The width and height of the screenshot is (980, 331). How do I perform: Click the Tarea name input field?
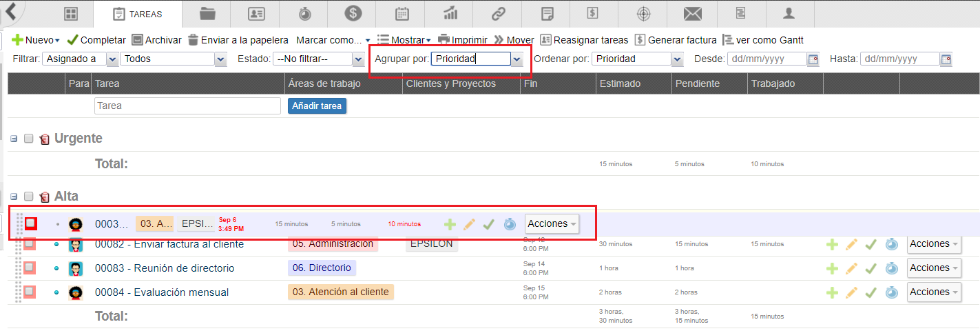coord(187,106)
